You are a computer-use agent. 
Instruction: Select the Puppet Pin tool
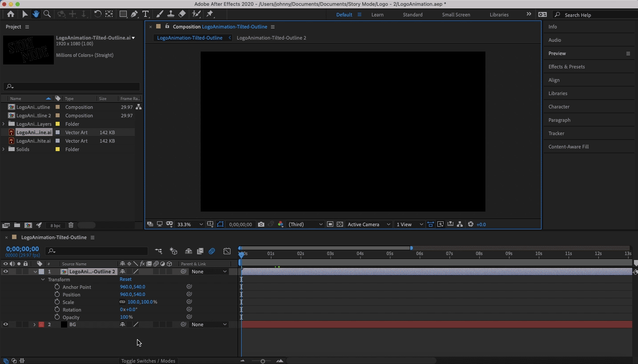pyautogui.click(x=210, y=14)
